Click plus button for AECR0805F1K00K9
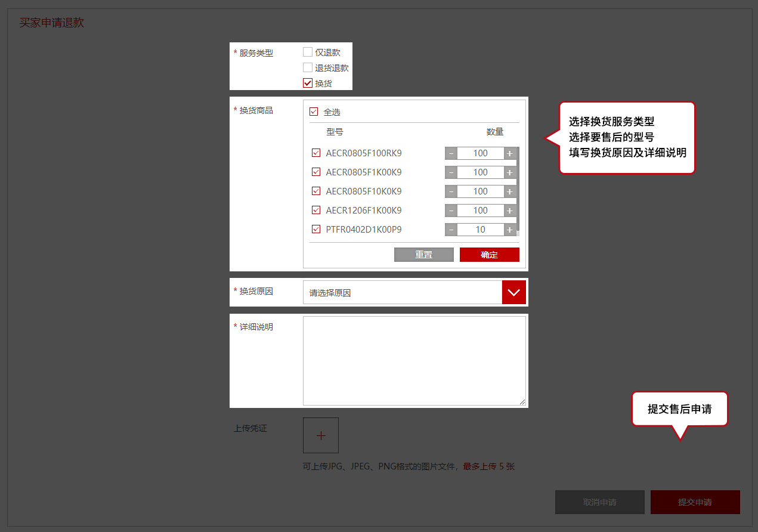 pyautogui.click(x=510, y=172)
